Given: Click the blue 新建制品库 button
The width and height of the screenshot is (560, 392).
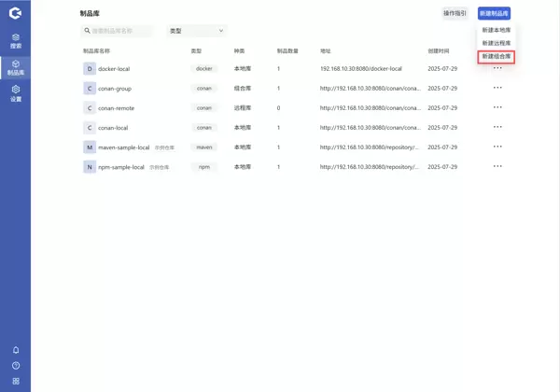Looking at the screenshot, I should [x=494, y=13].
